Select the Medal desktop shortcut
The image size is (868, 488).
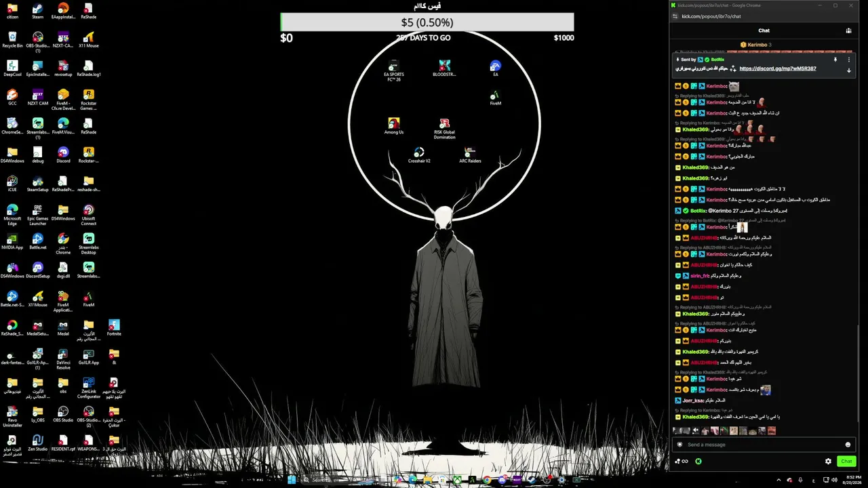click(63, 328)
